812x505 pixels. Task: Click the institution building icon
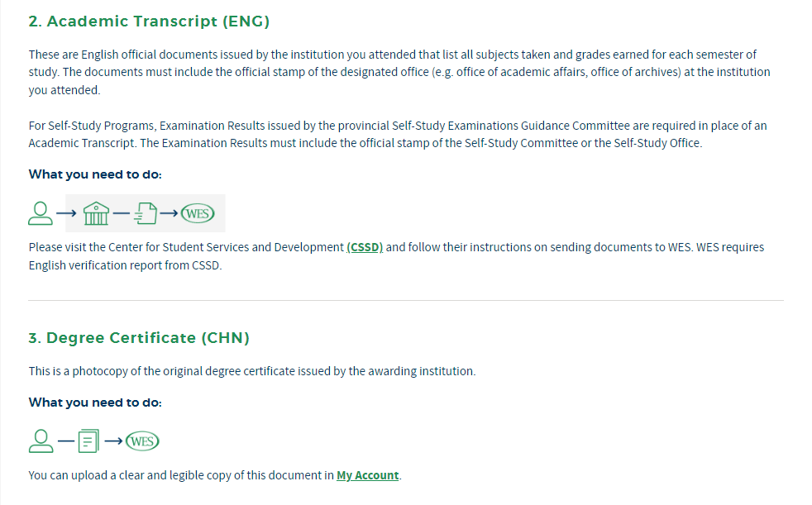tap(96, 213)
